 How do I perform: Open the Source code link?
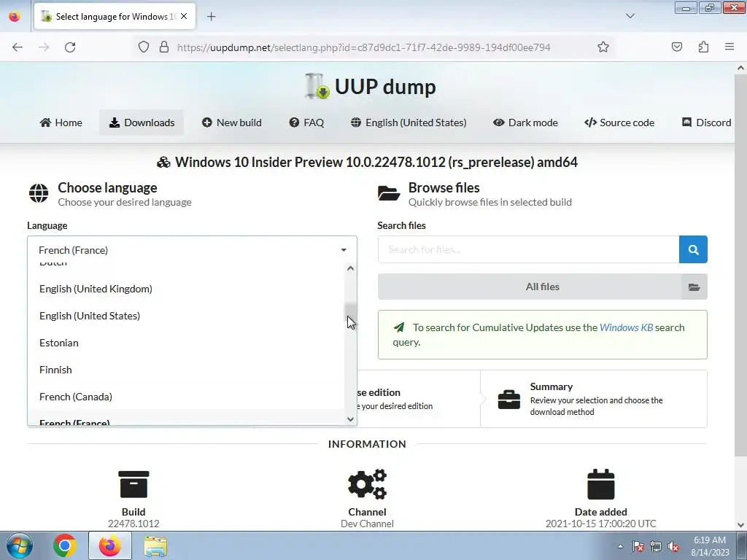(x=619, y=122)
